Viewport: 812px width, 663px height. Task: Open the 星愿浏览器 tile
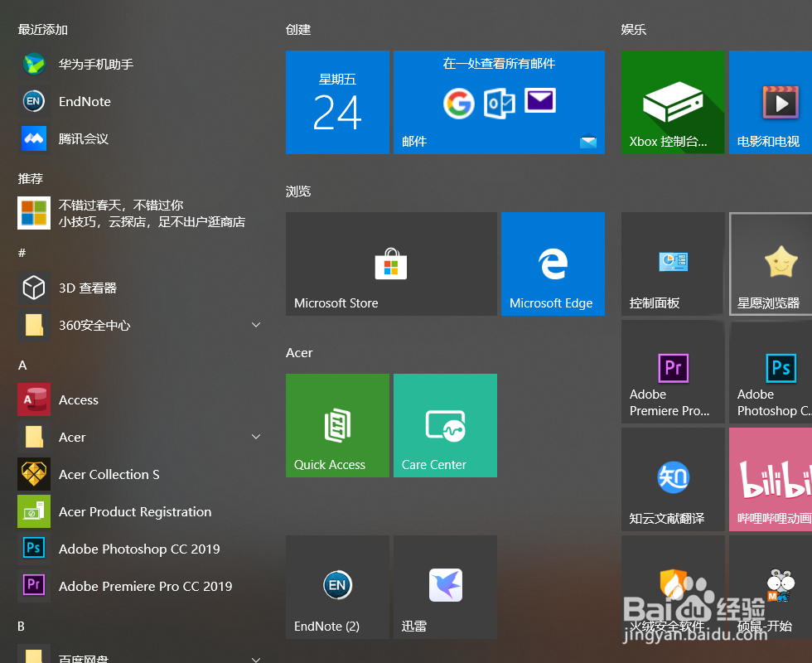tap(771, 264)
